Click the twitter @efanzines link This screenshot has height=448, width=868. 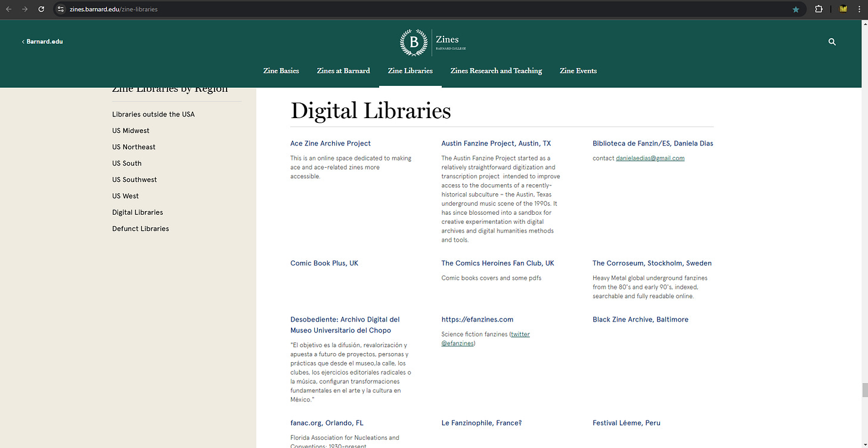[x=485, y=339]
